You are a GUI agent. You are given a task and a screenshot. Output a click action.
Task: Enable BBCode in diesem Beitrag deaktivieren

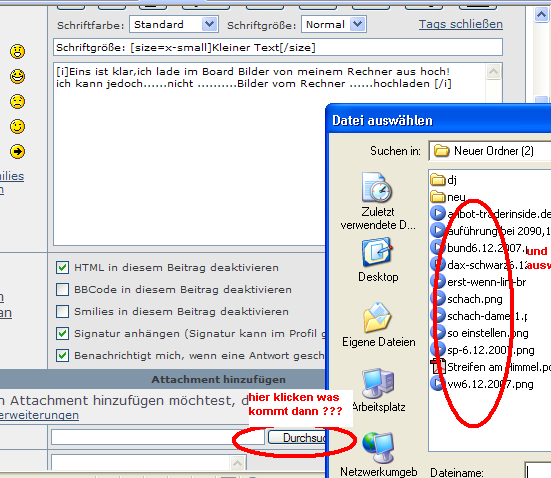click(62, 290)
